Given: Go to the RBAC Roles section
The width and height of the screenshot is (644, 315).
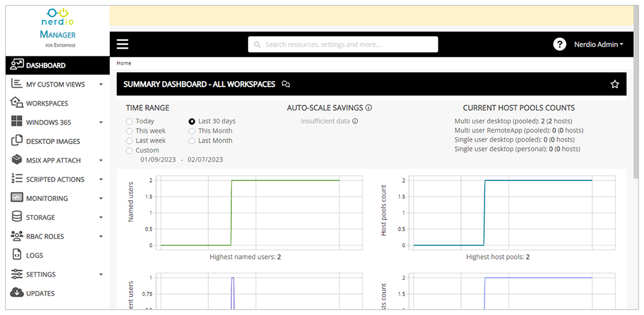Looking at the screenshot, I should click(57, 236).
